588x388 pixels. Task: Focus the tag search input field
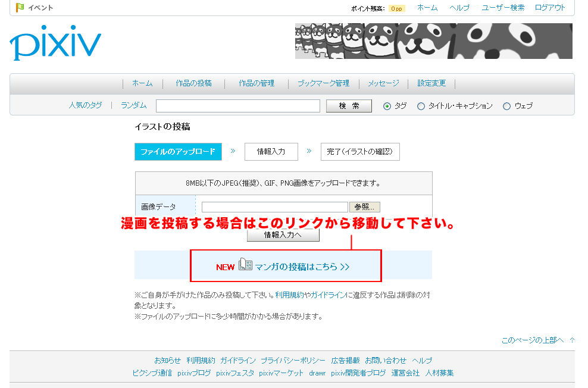click(x=237, y=106)
